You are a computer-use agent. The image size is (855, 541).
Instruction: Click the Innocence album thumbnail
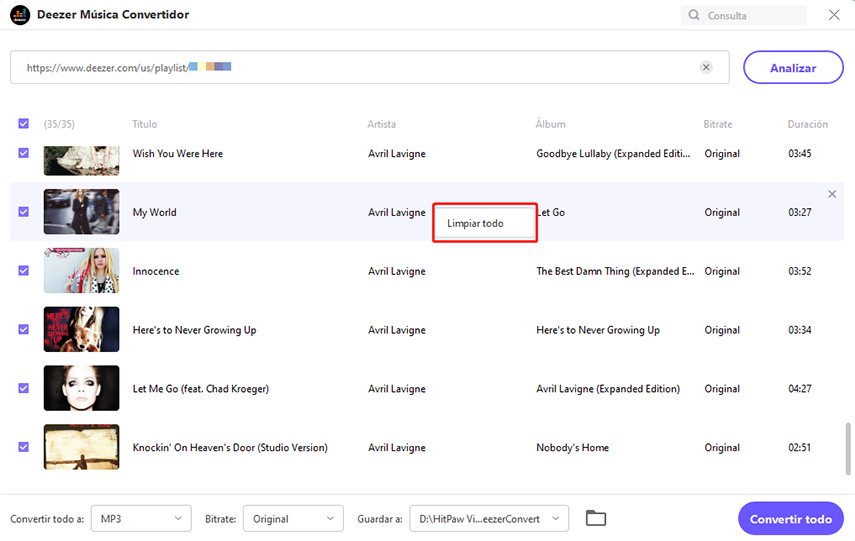pyautogui.click(x=81, y=270)
